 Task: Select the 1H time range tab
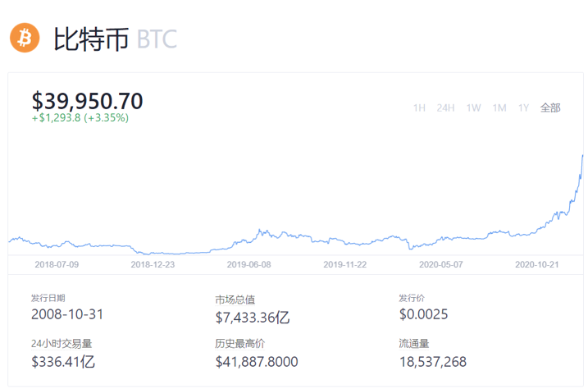pyautogui.click(x=419, y=108)
